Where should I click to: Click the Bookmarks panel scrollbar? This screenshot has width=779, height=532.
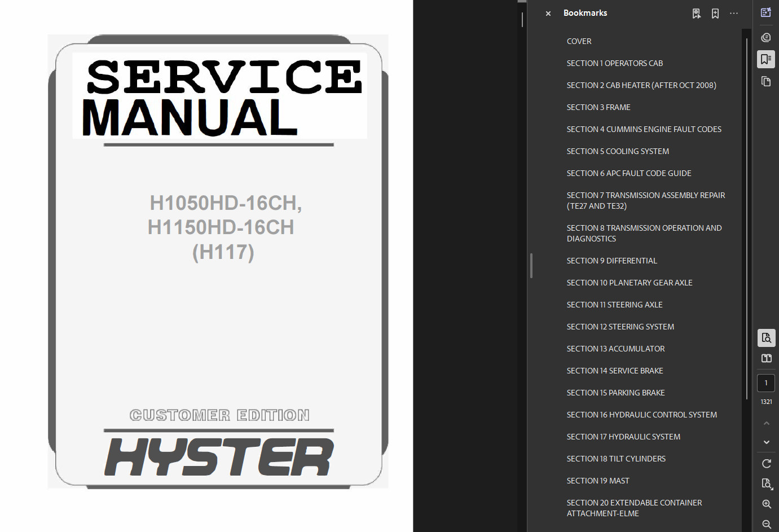pyautogui.click(x=747, y=219)
